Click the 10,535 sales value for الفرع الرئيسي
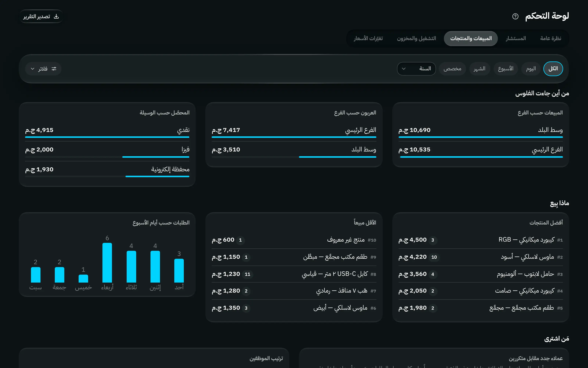The image size is (588, 368). tap(414, 150)
